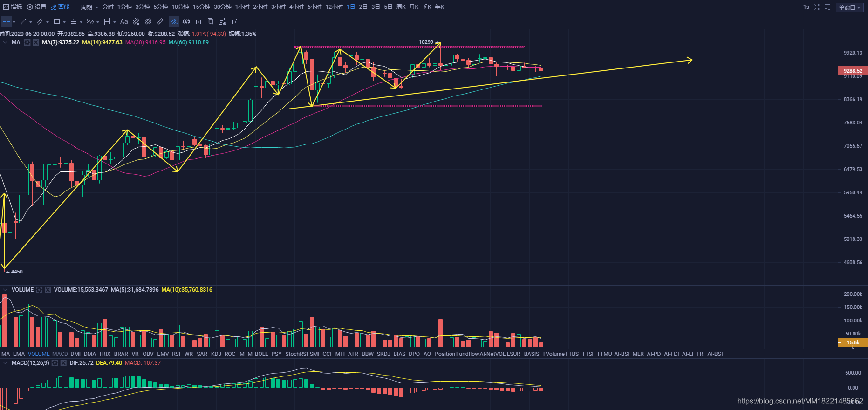Toggle the VOLUME indicator in indicator bar
Viewport: 868px width, 410px height.
pos(39,354)
